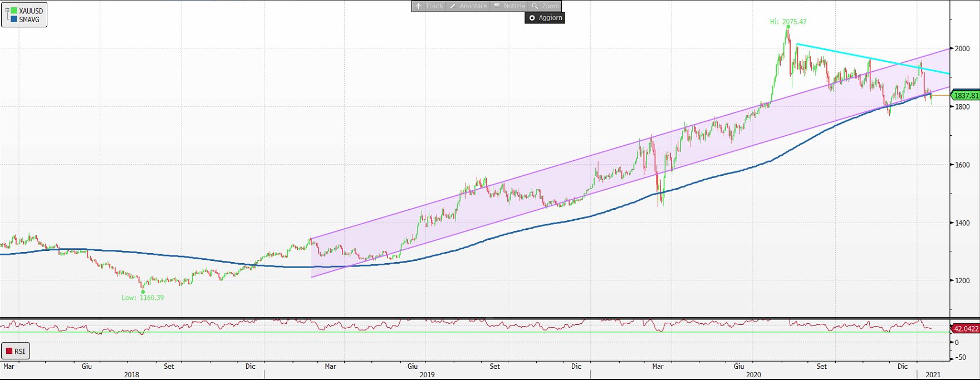Image resolution: width=980 pixels, height=380 pixels.
Task: Enable the Zoom magnifier tool
Action: click(545, 6)
